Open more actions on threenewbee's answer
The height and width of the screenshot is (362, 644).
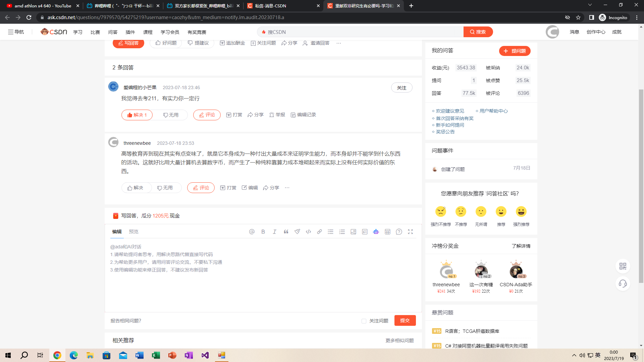coord(287,188)
